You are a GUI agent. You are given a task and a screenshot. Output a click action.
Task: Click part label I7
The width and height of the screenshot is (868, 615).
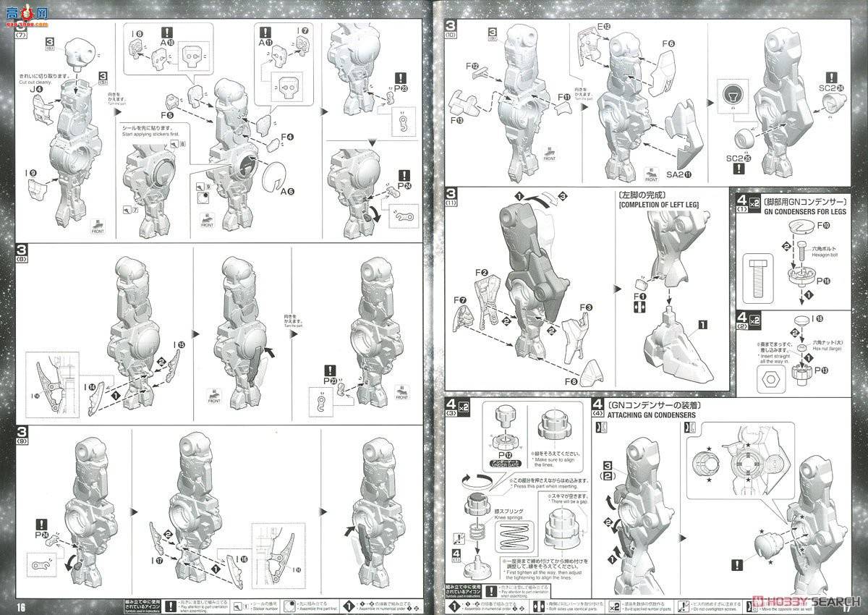302,31
